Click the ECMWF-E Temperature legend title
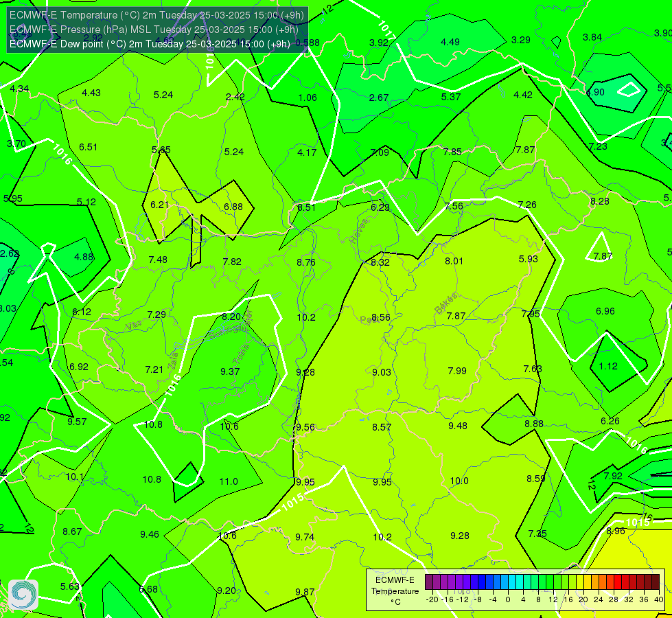 point(395,591)
